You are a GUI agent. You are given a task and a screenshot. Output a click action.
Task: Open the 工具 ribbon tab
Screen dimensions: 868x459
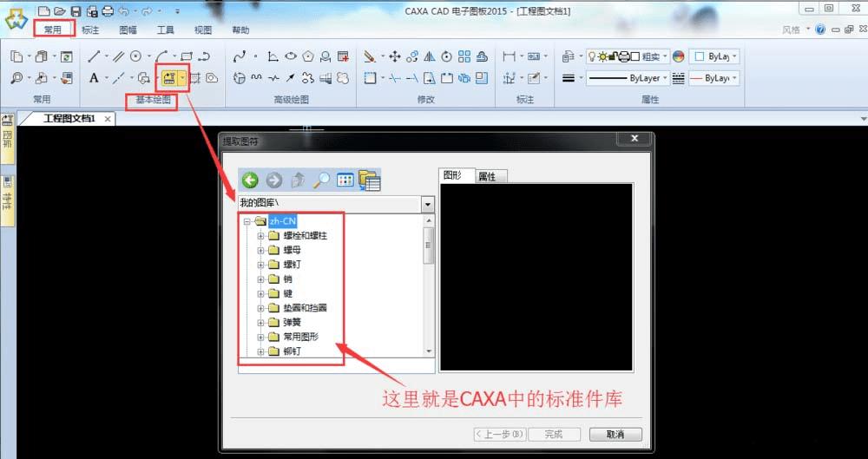pyautogui.click(x=166, y=30)
